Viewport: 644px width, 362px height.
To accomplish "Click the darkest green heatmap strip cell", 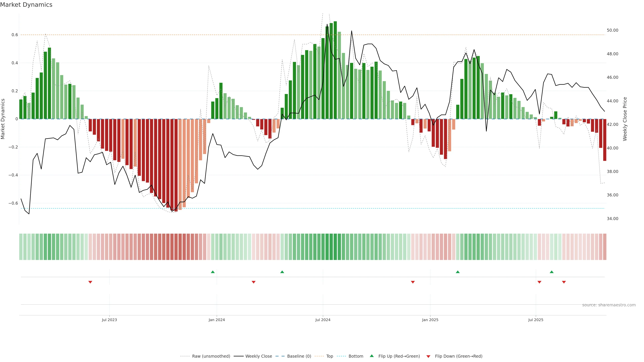I will [335, 247].
